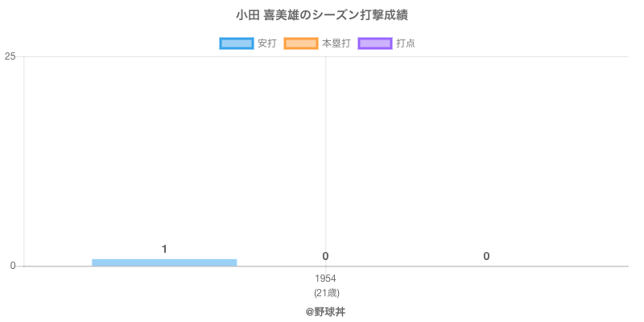The height and width of the screenshot is (322, 644).
Task: Click the 1954 x-axis year label
Action: (326, 279)
